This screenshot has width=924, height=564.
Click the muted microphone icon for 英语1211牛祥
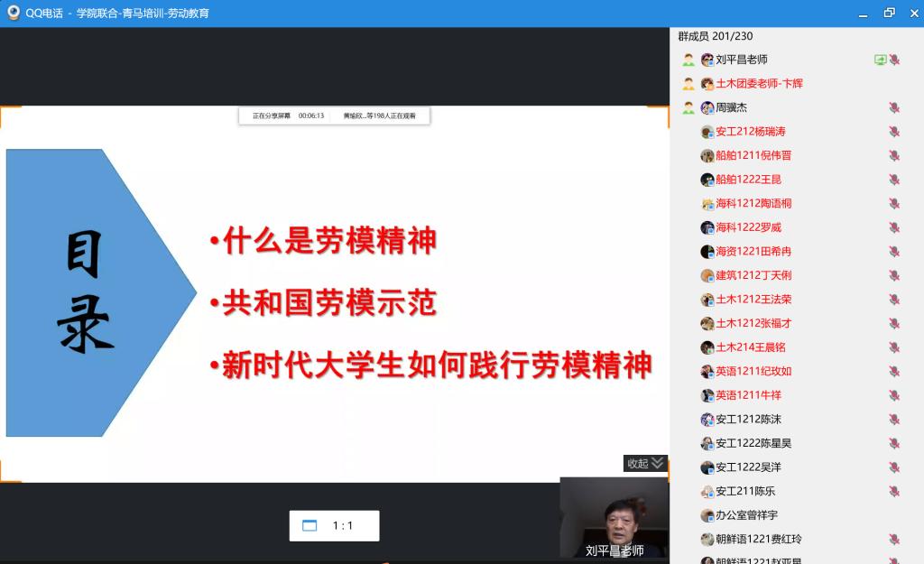pos(893,395)
